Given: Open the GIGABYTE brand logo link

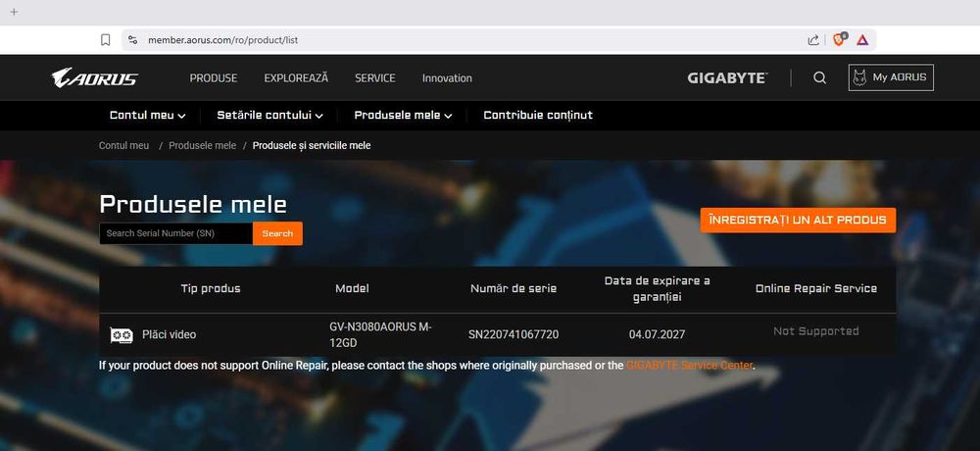Looking at the screenshot, I should 727,78.
